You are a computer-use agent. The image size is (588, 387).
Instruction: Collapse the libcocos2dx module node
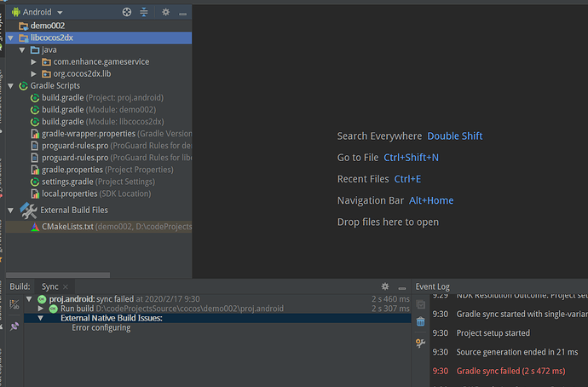[10, 38]
